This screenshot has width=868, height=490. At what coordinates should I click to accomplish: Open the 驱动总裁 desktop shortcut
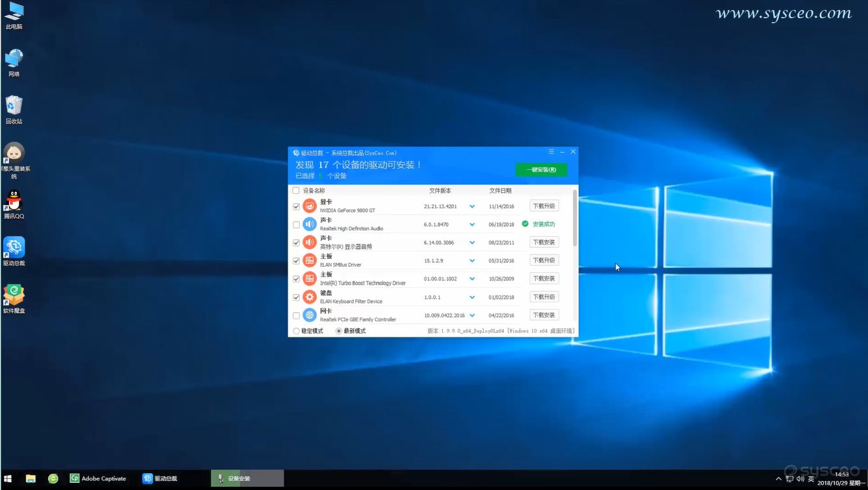point(14,252)
